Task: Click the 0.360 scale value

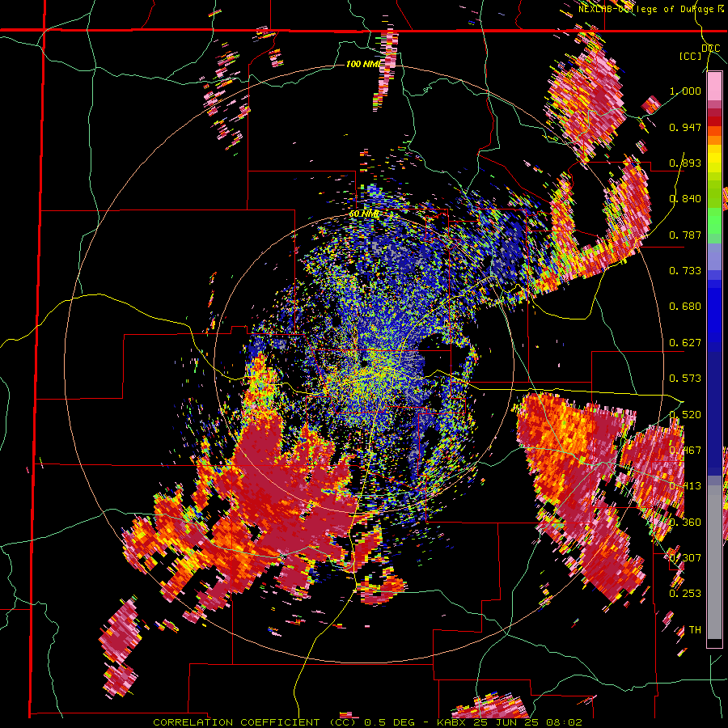Action: point(685,523)
